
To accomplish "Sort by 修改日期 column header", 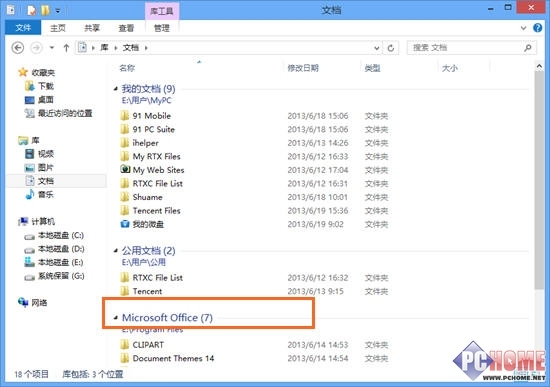I will tap(303, 68).
